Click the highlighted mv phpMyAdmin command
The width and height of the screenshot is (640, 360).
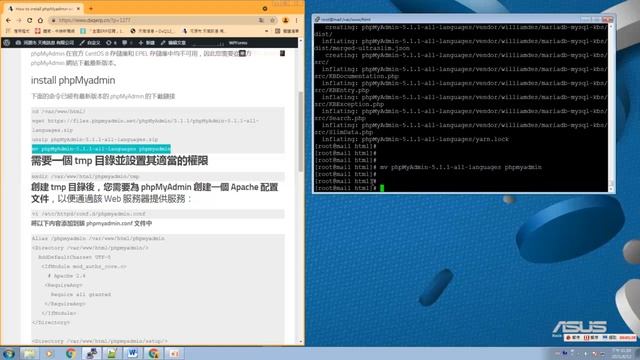[x=101, y=149]
